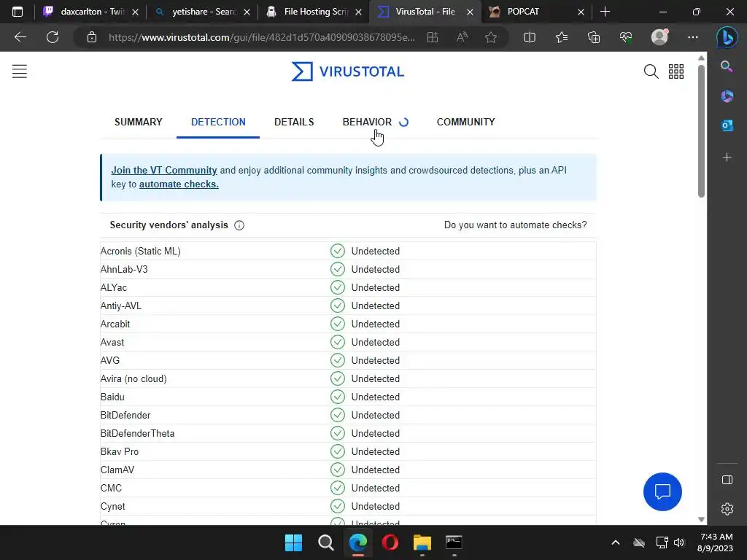Open Windows taskbar Search

(326, 542)
